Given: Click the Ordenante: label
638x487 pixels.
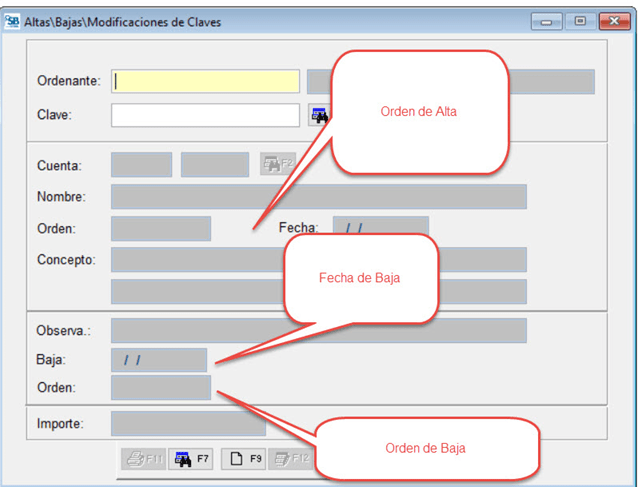Looking at the screenshot, I should [69, 81].
